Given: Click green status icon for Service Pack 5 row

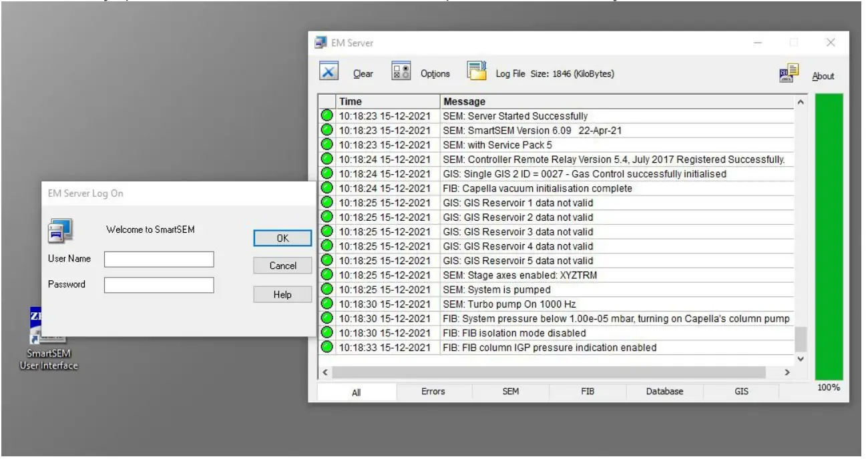Looking at the screenshot, I should 327,145.
